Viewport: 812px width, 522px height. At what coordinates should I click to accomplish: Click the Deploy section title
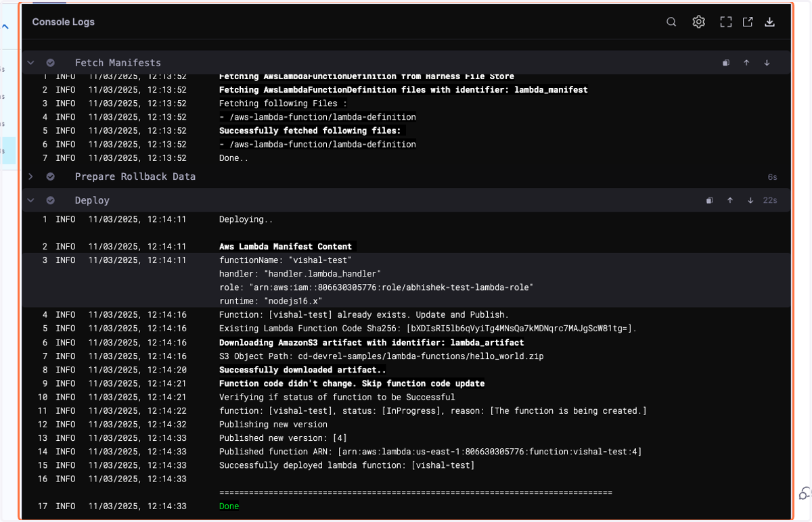pos(92,201)
